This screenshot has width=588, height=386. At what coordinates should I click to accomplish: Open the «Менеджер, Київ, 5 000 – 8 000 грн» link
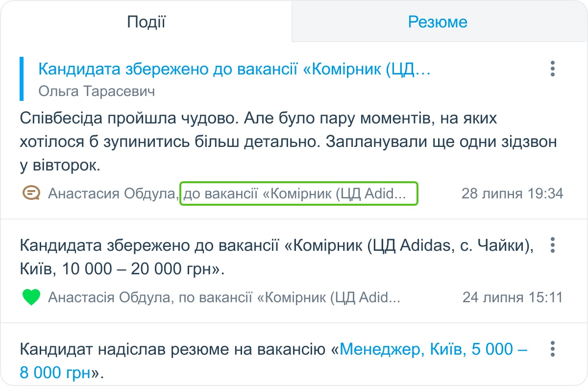click(x=433, y=350)
